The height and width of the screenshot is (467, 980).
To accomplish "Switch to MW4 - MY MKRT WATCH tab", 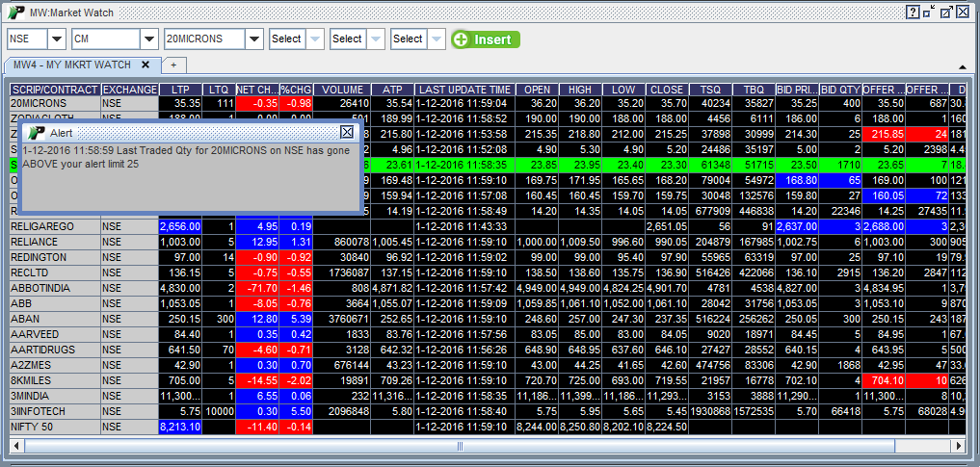I will (x=72, y=65).
